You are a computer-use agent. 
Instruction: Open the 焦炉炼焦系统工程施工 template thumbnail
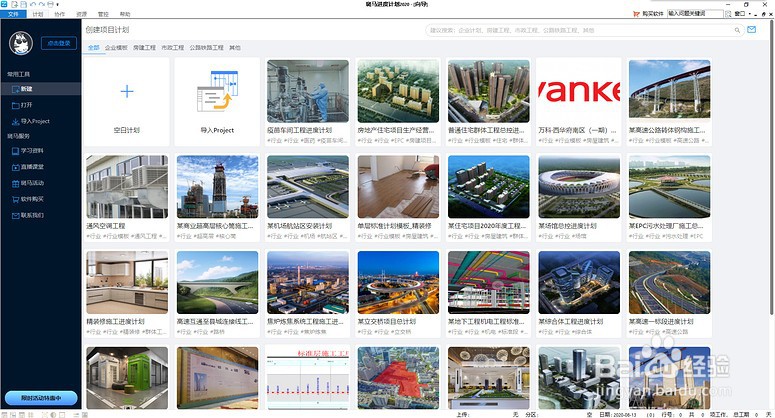(308, 282)
